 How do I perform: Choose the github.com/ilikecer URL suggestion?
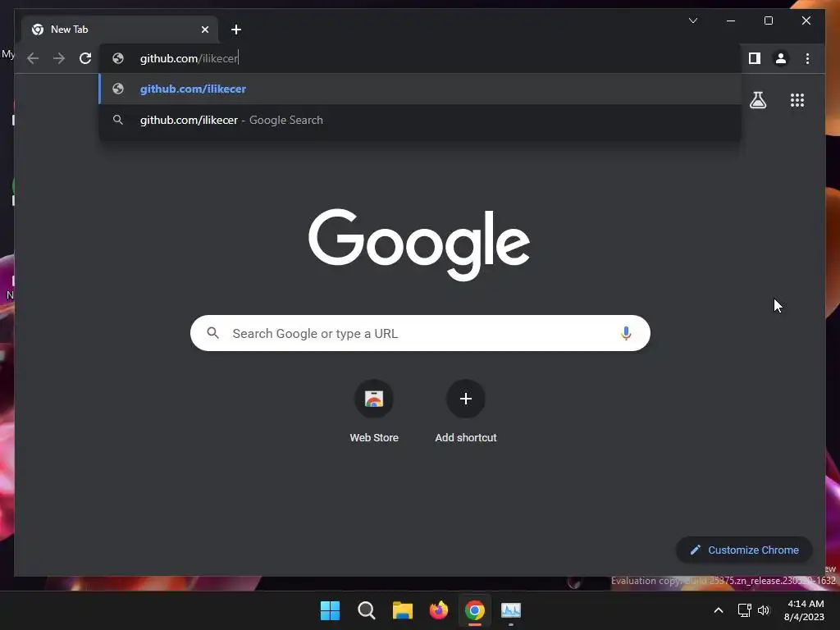pos(421,89)
